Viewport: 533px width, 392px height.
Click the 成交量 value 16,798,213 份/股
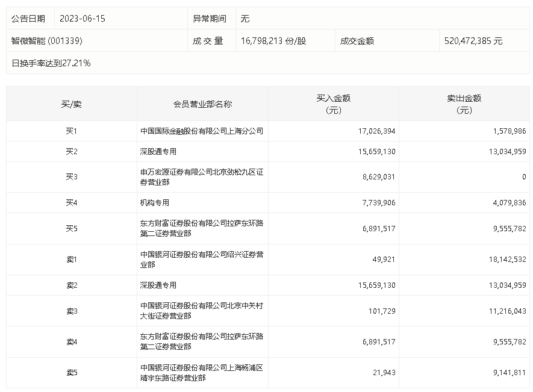coord(273,41)
